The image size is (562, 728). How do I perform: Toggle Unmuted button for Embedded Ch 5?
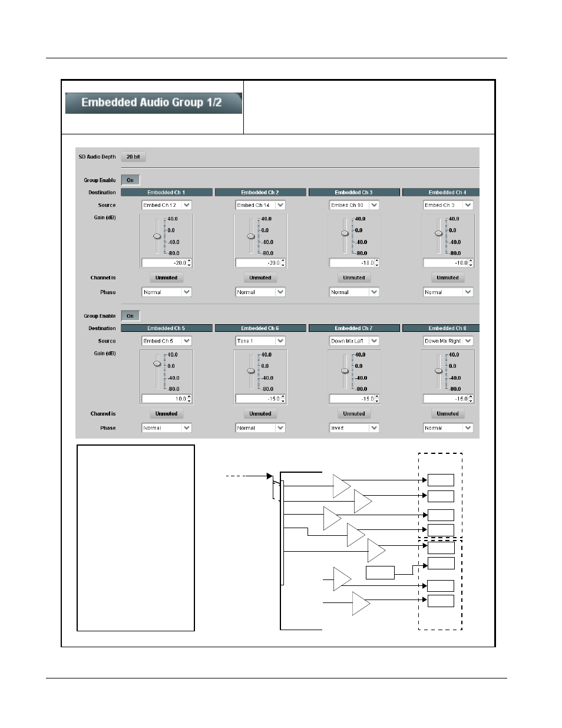tap(166, 414)
